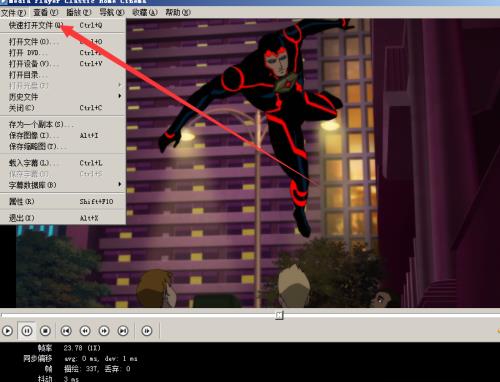The height and width of the screenshot is (382, 500).
Task: Increase playback speed using the fast-forward icon
Action: coord(104,331)
